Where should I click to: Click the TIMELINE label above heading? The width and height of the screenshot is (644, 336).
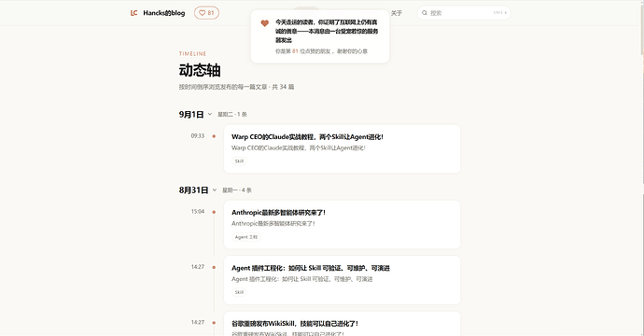coord(192,54)
